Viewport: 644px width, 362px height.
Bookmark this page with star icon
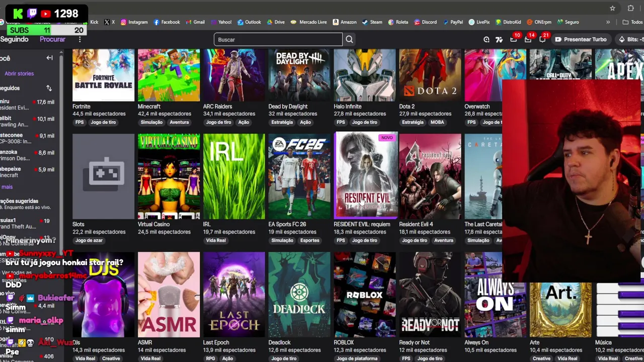click(612, 8)
